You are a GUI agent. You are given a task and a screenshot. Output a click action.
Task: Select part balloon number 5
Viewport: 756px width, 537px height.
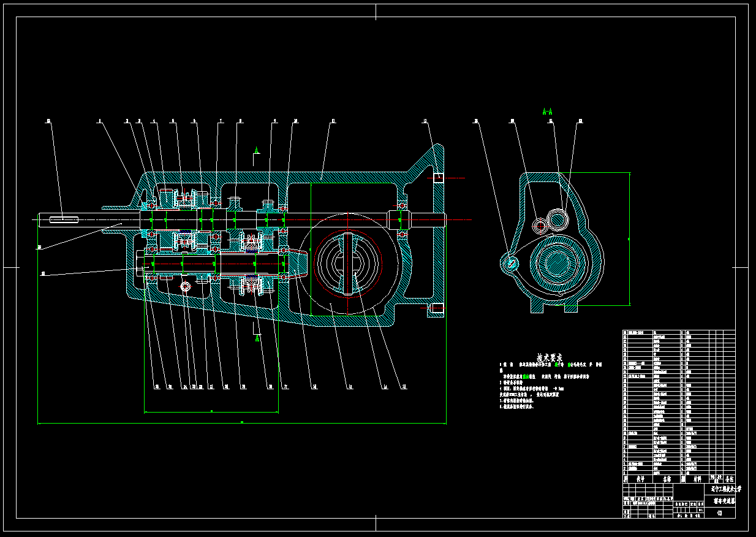pos(173,121)
